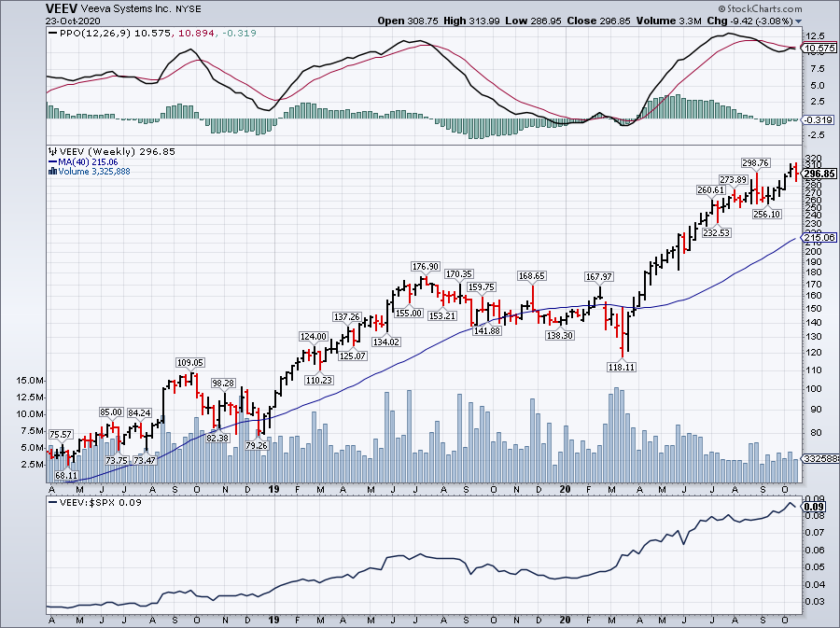
Task: Click the line marker beside VEEV:$SPX
Action: (52, 503)
